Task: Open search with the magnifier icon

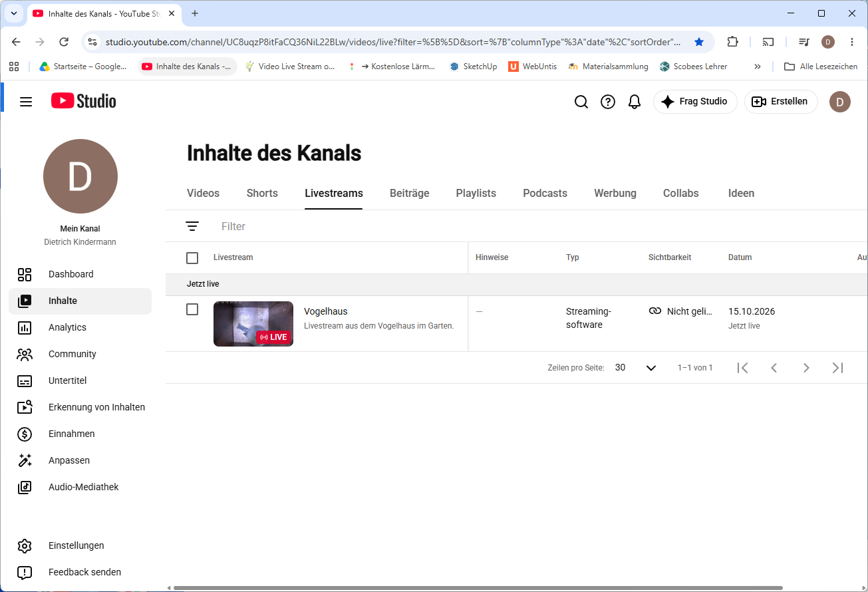Action: (x=581, y=102)
